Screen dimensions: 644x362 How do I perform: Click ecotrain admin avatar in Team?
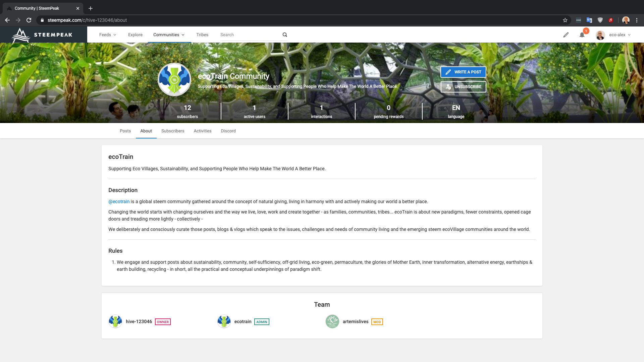224,321
